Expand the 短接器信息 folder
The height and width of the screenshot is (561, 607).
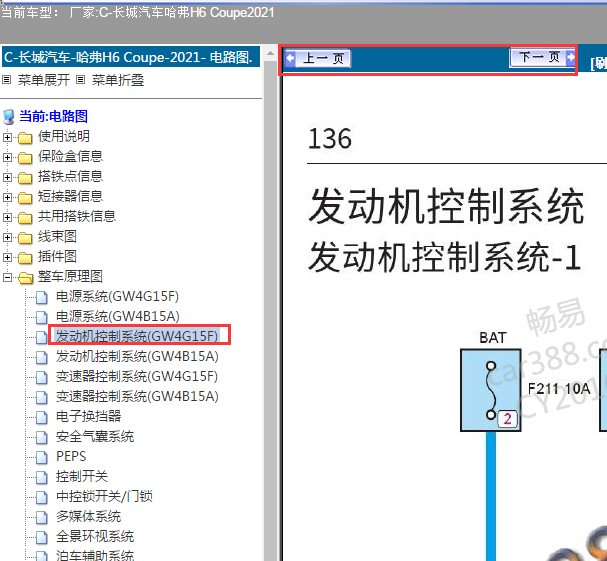[7, 197]
